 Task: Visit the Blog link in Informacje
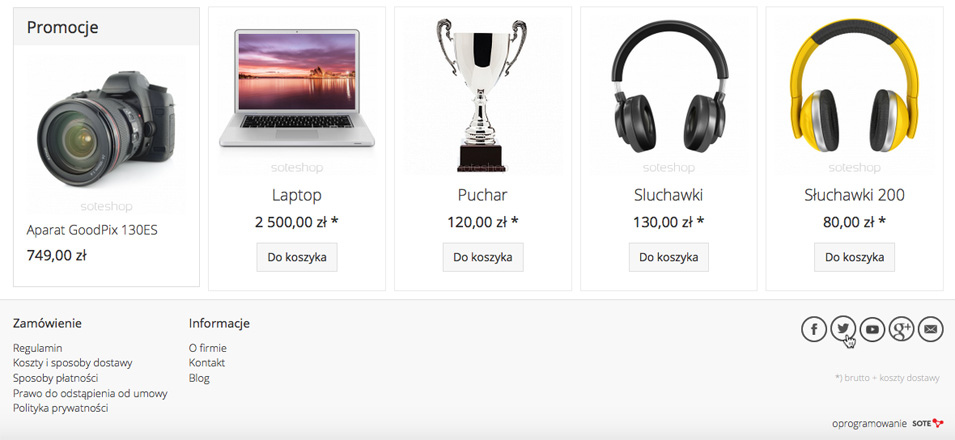(199, 378)
